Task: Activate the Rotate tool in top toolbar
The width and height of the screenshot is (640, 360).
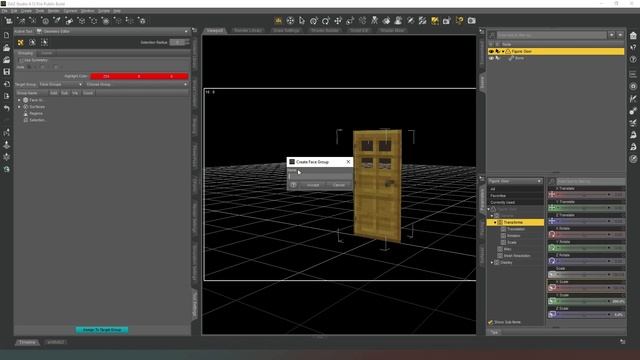Action: (x=326, y=20)
